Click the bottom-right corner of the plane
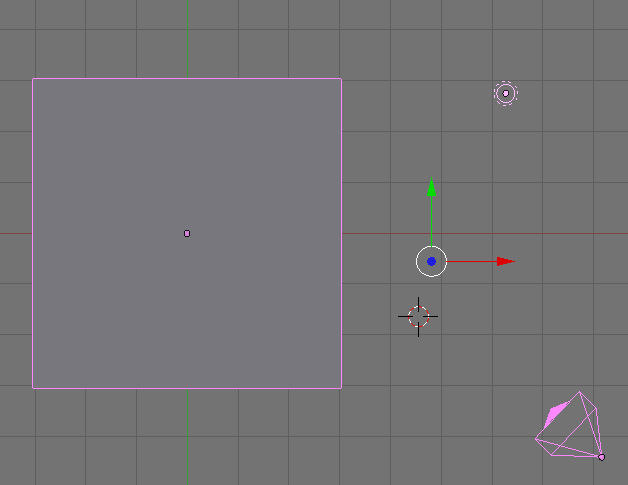628x485 pixels. click(341, 387)
